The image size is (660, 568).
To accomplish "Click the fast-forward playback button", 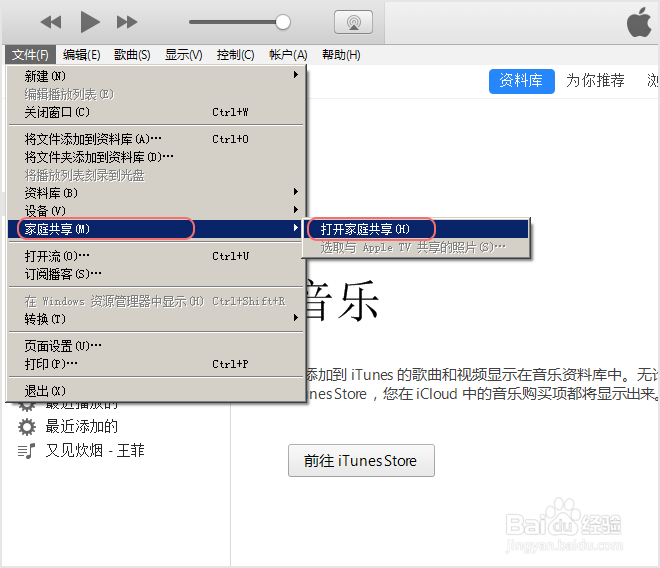I will point(127,22).
